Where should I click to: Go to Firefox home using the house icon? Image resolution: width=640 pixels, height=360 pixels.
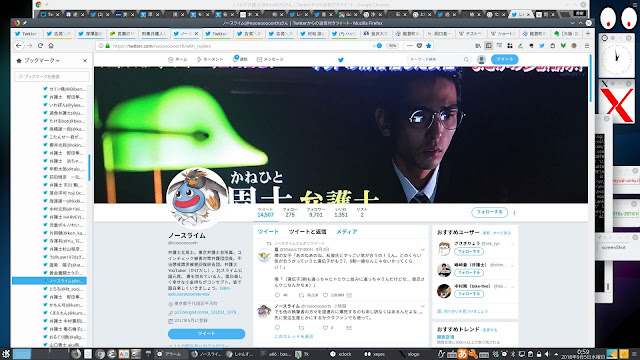tap(51, 46)
